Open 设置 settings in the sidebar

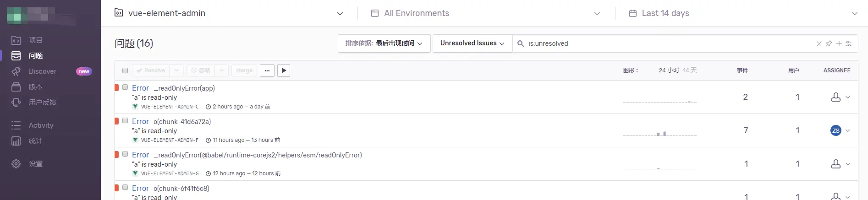click(36, 164)
